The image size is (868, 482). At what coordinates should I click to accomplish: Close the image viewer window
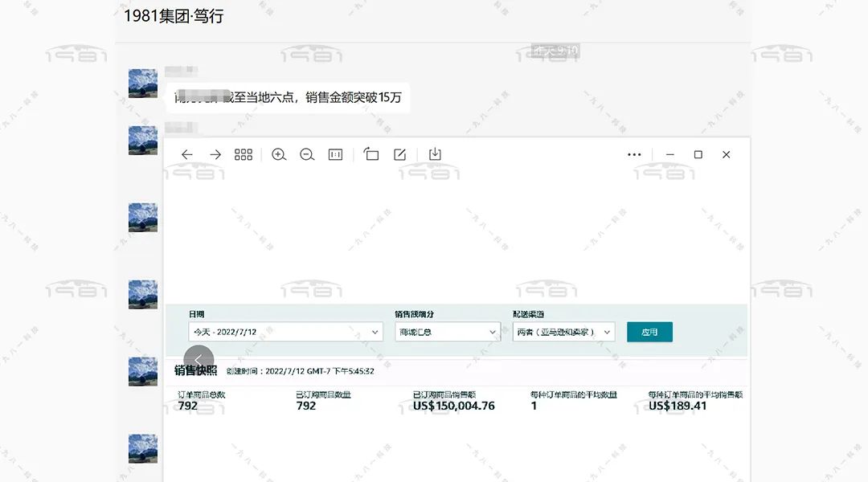727,154
